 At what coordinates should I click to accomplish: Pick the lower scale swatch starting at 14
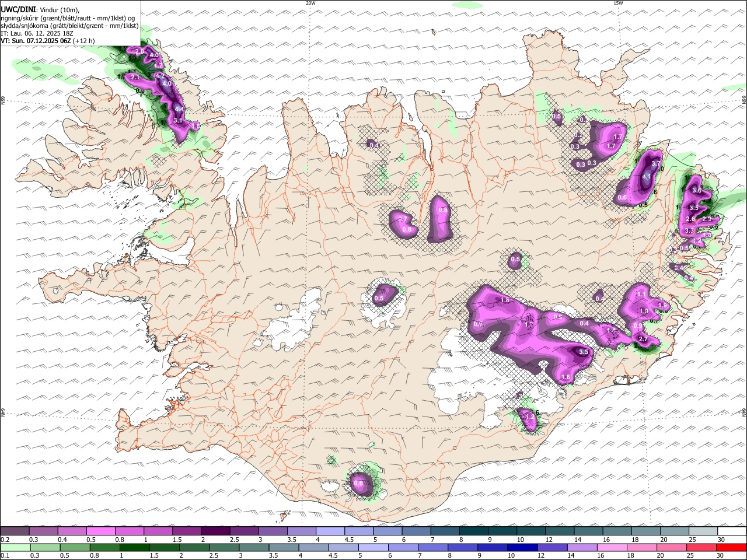(582, 547)
